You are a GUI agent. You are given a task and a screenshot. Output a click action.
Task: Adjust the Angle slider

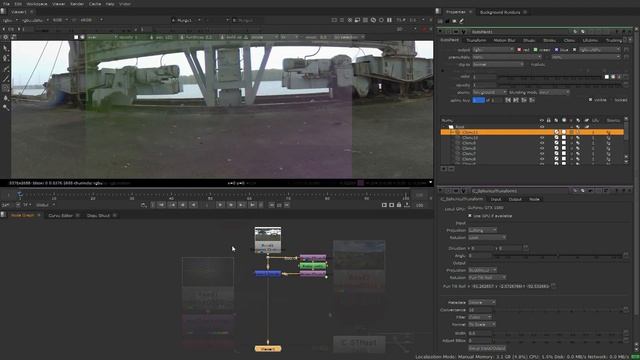click(557, 256)
